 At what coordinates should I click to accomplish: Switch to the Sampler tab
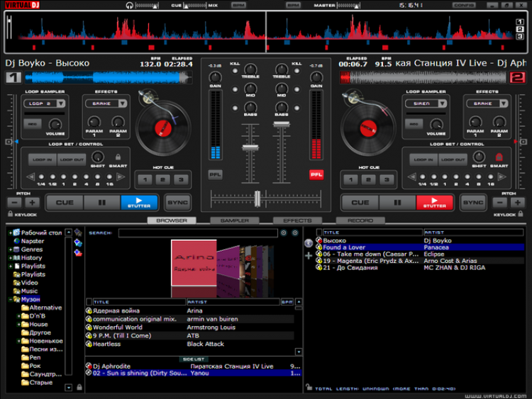[235, 220]
